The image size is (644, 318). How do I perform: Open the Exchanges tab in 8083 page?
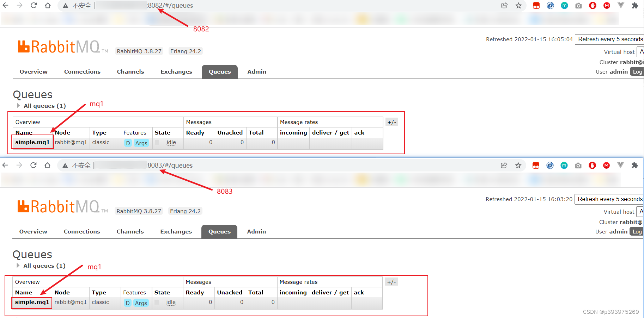(176, 232)
